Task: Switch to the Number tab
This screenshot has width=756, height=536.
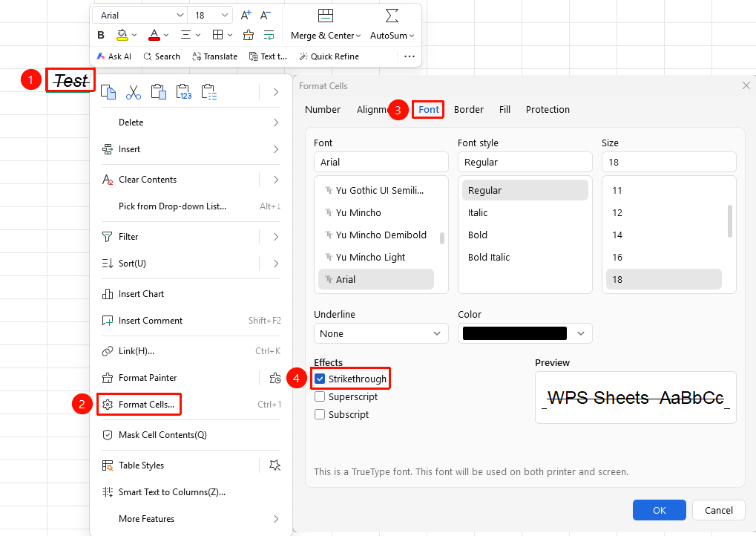Action: pyautogui.click(x=323, y=110)
